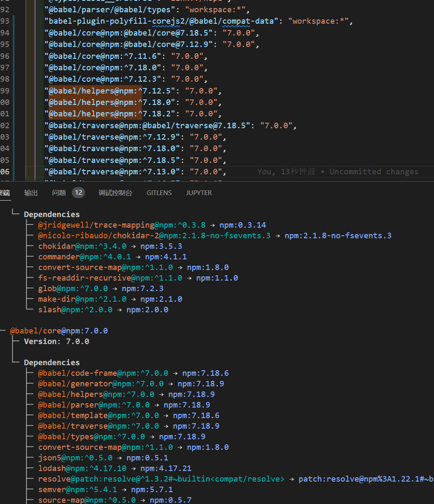Click the "@babel/traverse@npm:^7.12.9" entry
The image size is (434, 504).
click(135, 137)
